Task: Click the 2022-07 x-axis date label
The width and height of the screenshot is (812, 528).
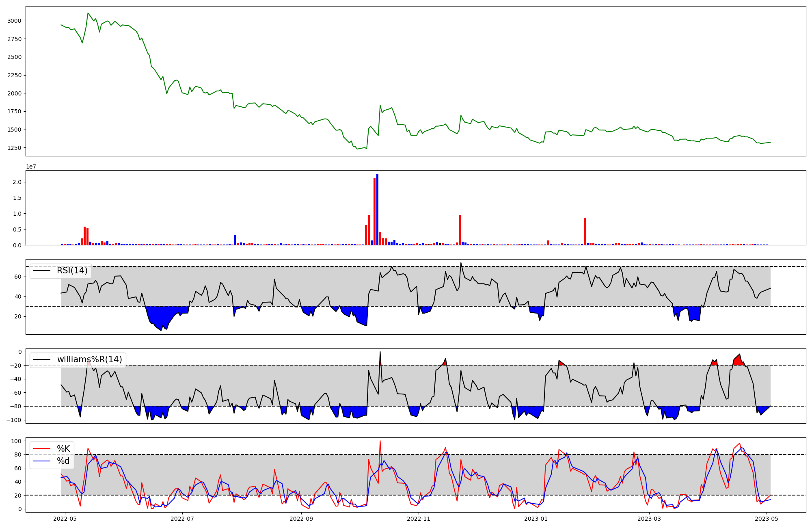Action: pos(182,519)
